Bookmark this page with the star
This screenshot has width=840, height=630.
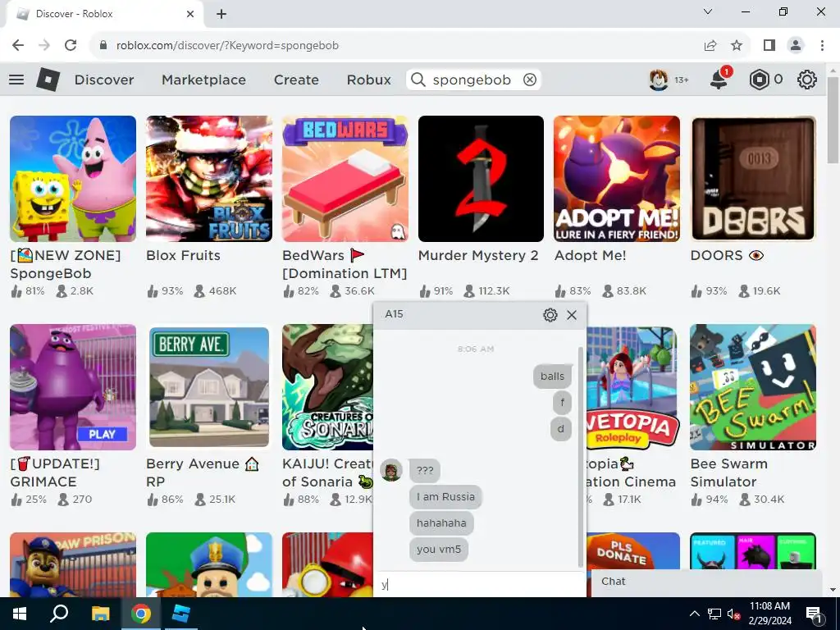737,46
